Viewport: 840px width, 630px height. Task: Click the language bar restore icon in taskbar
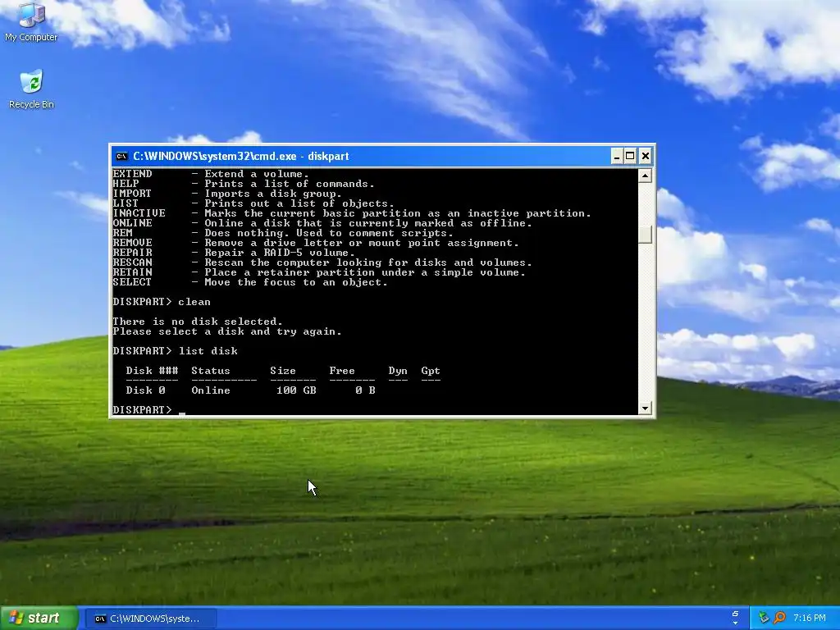pyautogui.click(x=736, y=614)
